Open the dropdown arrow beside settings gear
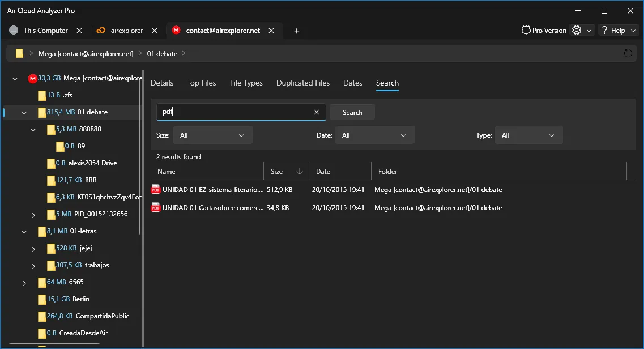The height and width of the screenshot is (349, 644). coord(589,31)
